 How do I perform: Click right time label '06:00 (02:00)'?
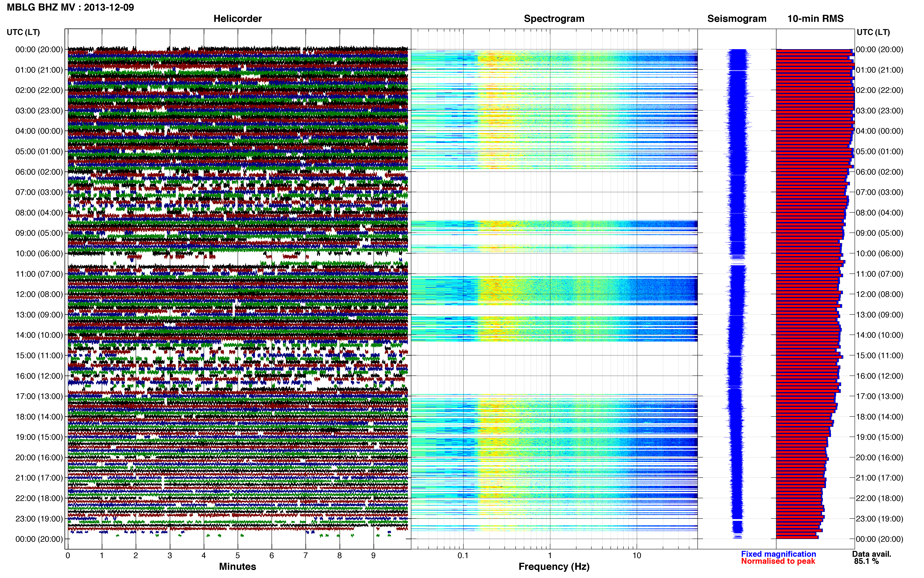880,172
